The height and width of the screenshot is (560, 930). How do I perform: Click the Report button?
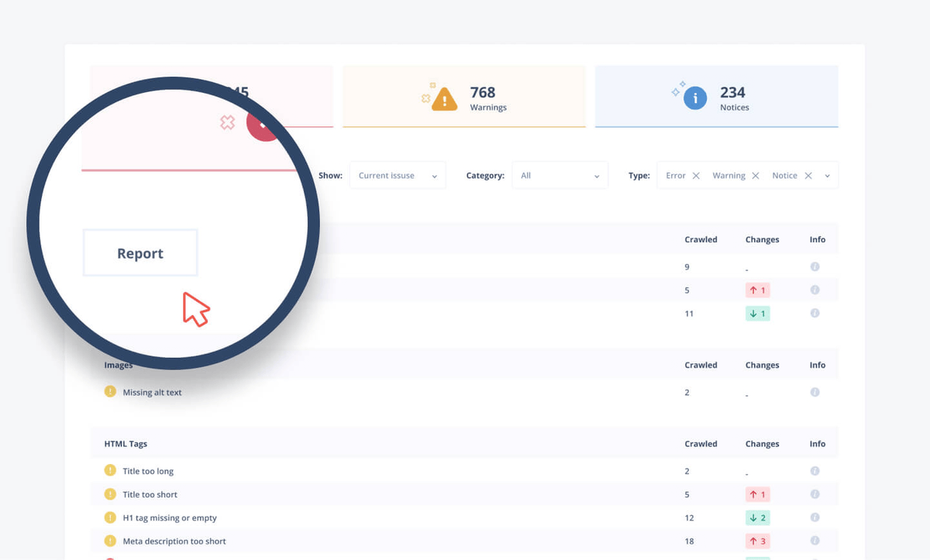140,253
